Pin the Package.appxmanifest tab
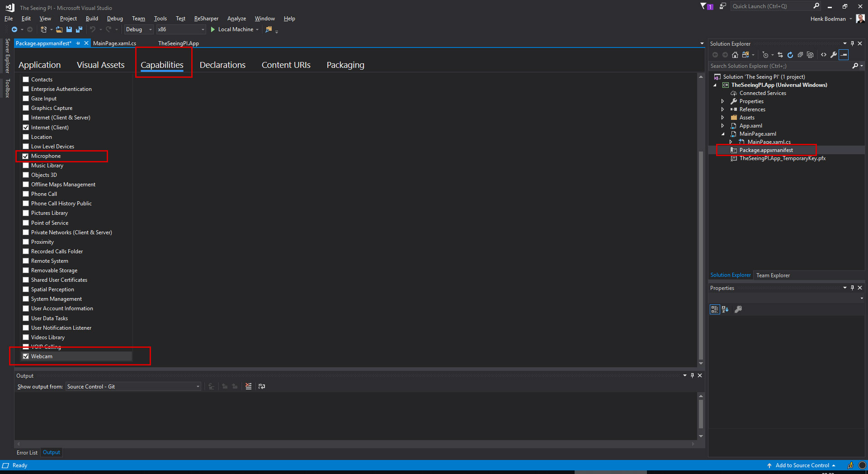868x474 pixels. (x=78, y=43)
